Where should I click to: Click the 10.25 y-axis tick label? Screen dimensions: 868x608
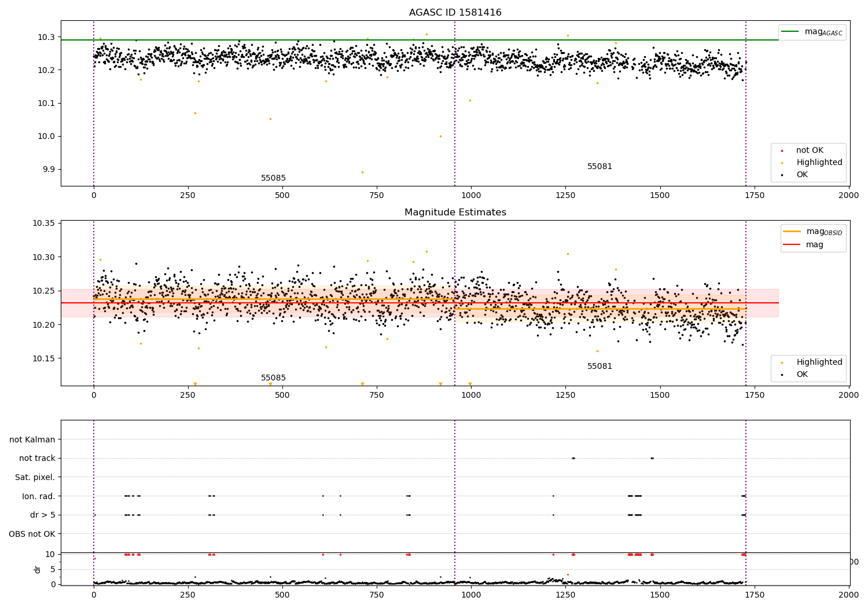coord(44,291)
